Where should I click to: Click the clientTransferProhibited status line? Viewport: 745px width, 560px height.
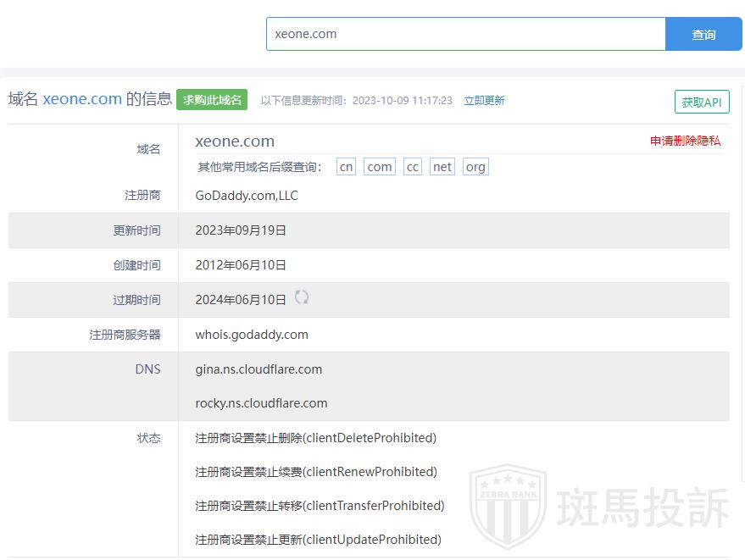[x=320, y=506]
